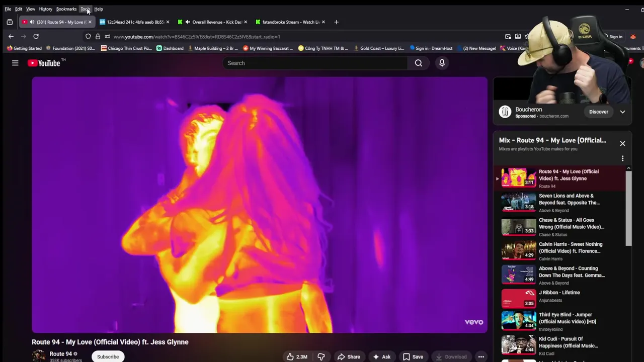Open the File menu
The height and width of the screenshot is (362, 644).
pos(8,9)
